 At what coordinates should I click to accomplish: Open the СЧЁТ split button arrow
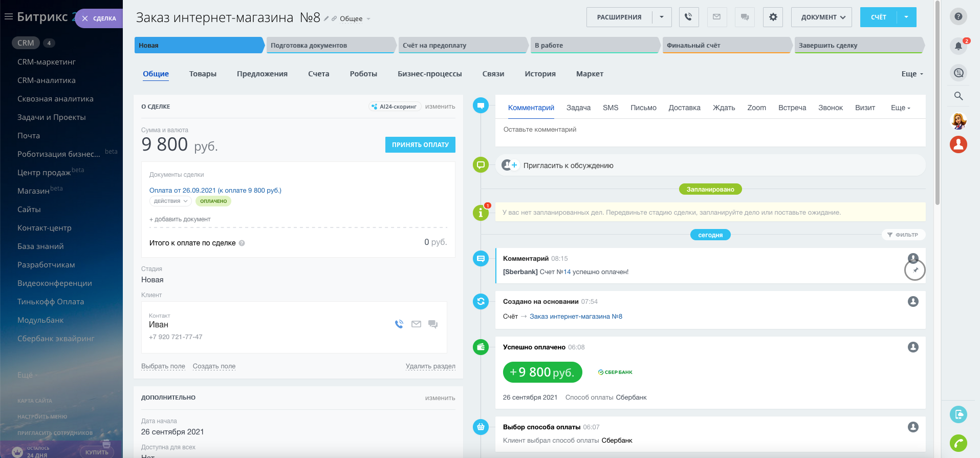pyautogui.click(x=906, y=17)
